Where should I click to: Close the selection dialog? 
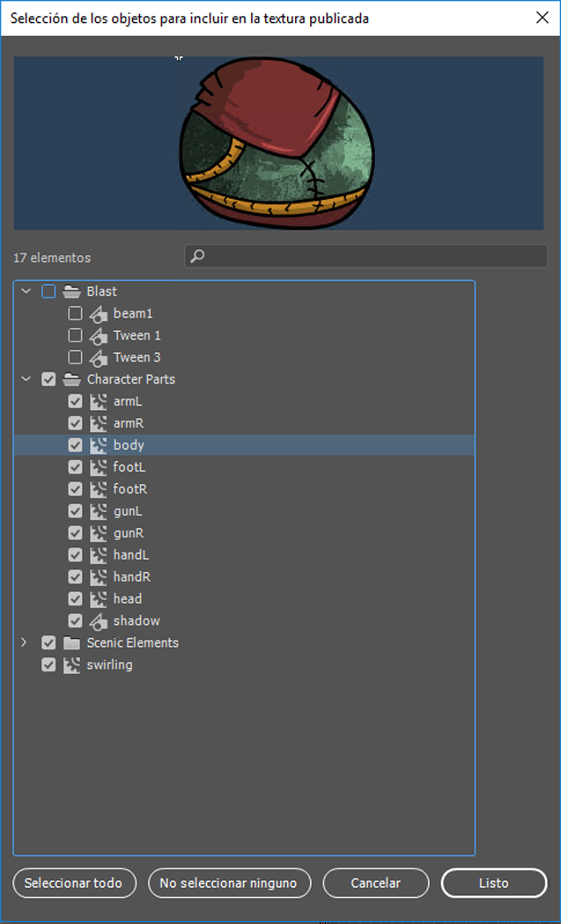pos(543,18)
